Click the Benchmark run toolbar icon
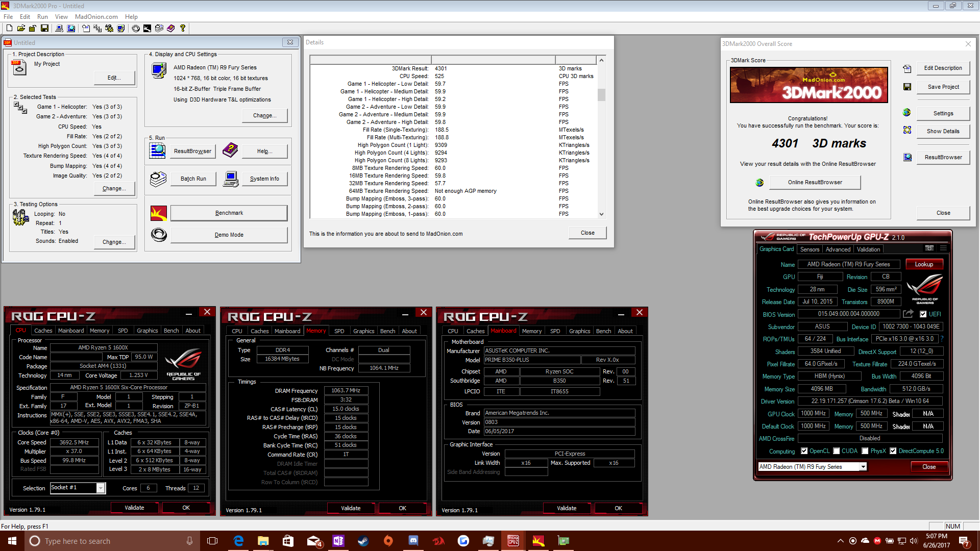The height and width of the screenshot is (551, 980). (147, 29)
